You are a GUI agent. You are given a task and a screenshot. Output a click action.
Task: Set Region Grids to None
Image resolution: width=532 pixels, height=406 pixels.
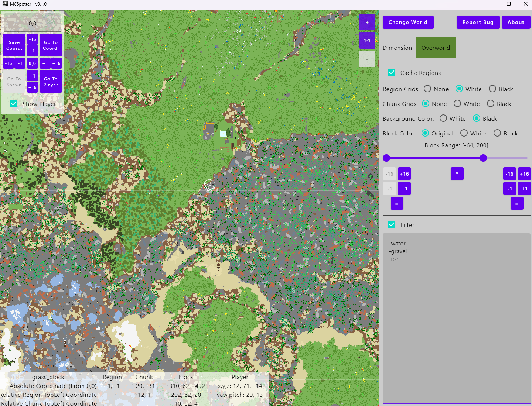427,89
